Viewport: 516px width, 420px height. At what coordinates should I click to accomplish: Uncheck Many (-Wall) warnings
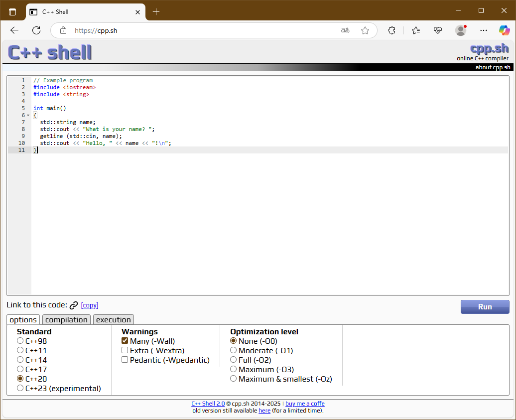[x=125, y=341]
